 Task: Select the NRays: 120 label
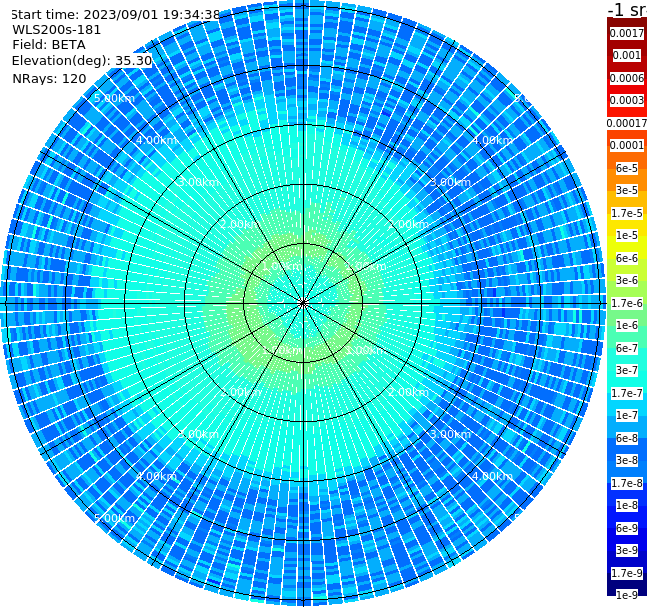tap(49, 79)
